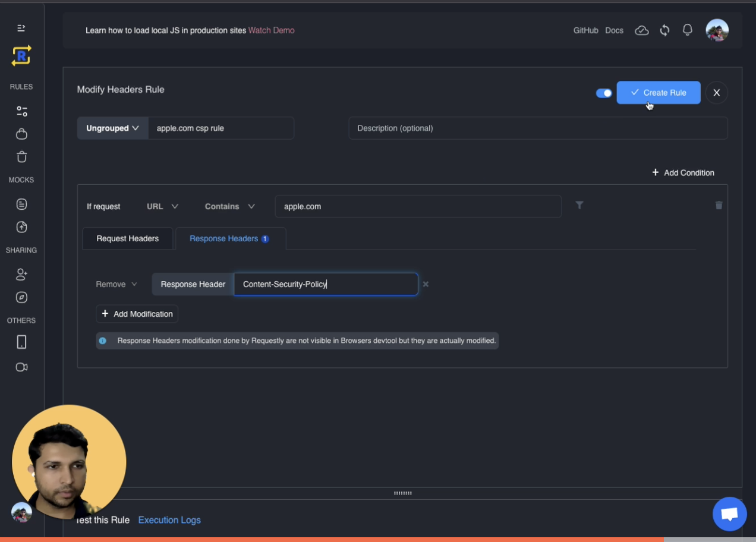The height and width of the screenshot is (542, 756).
Task: Expand the URL source type dropdown
Action: tap(162, 206)
